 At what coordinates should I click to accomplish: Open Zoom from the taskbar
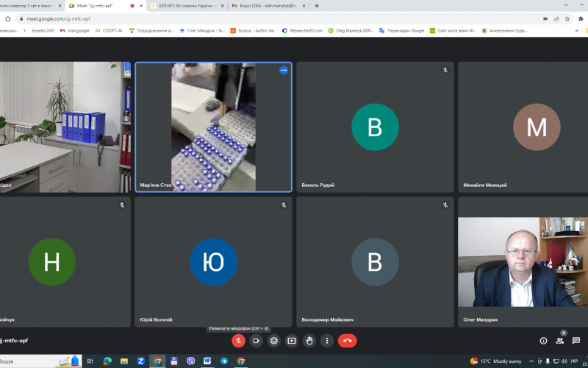pos(141,361)
